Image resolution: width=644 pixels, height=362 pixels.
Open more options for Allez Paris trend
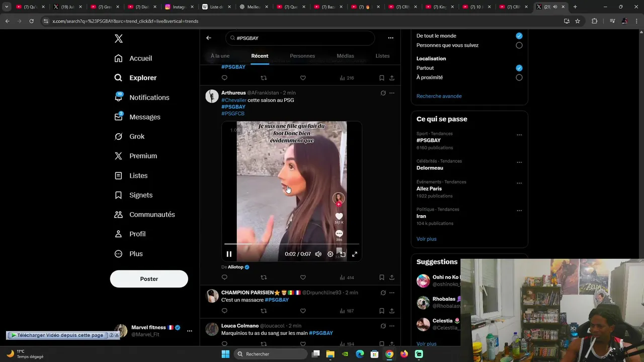point(519,183)
